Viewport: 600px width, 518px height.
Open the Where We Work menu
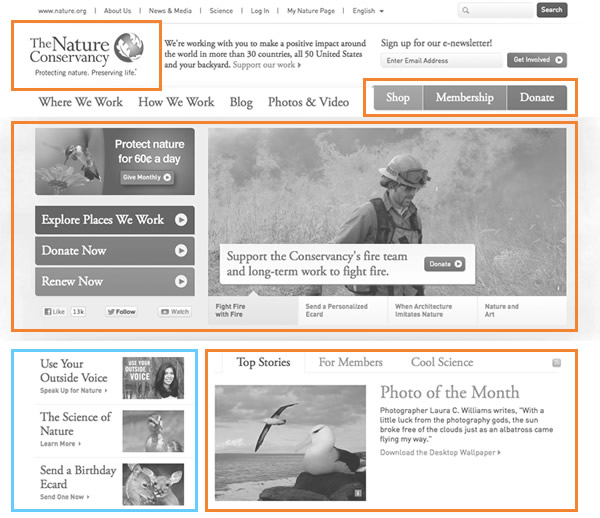point(80,102)
